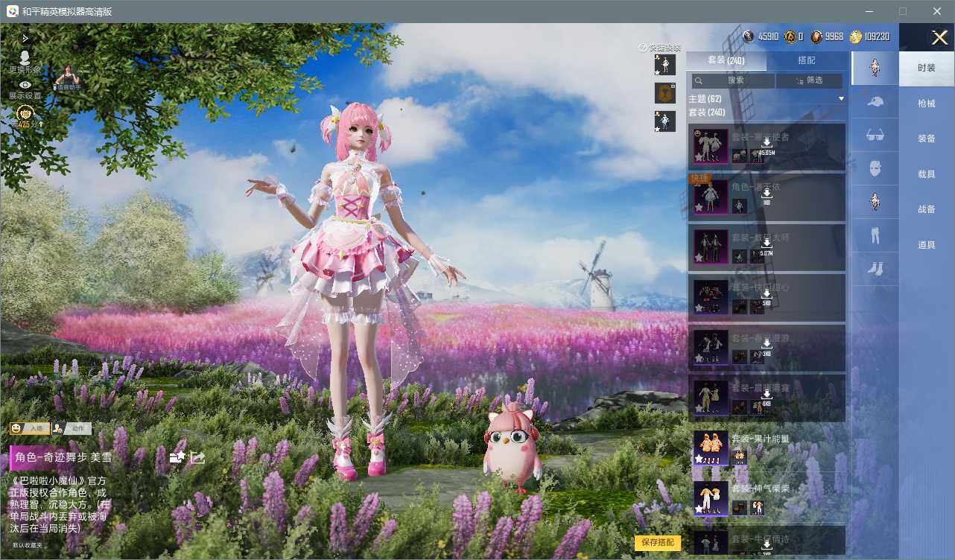Open the 道具 items menu
Image resolution: width=955 pixels, height=560 pixels.
[927, 245]
